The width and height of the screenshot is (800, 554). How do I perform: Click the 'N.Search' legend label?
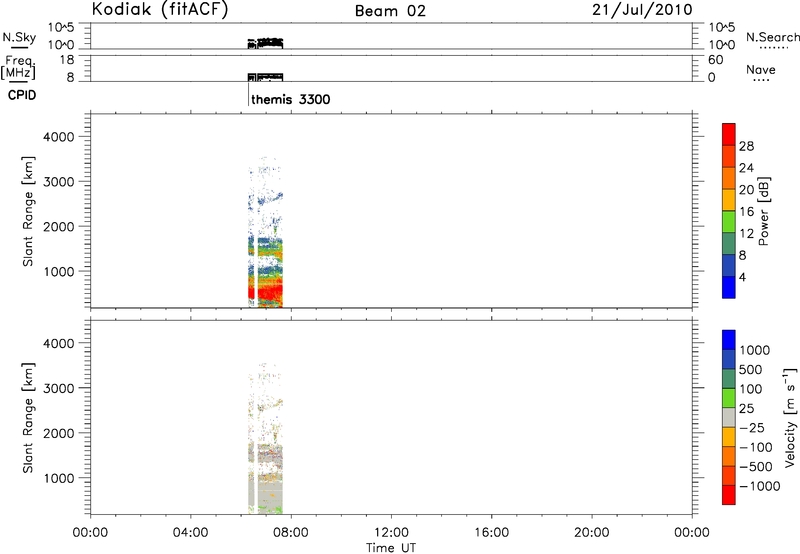pyautogui.click(x=772, y=37)
